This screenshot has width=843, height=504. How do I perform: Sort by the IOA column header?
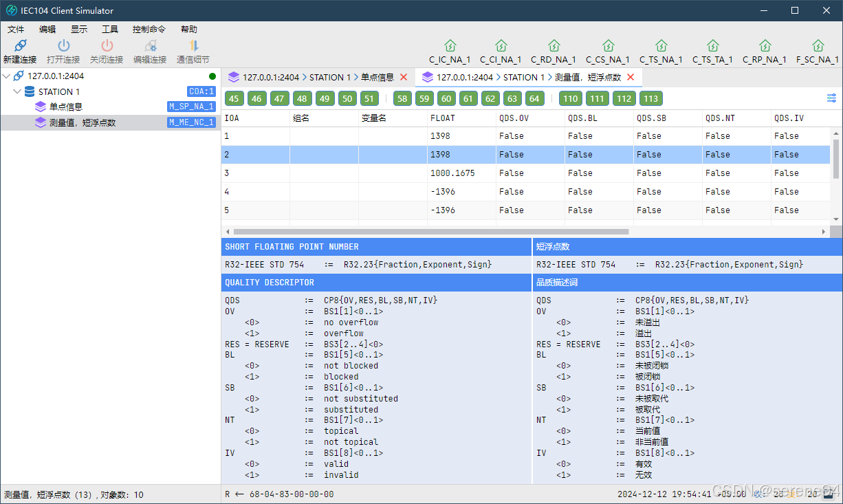(x=256, y=118)
